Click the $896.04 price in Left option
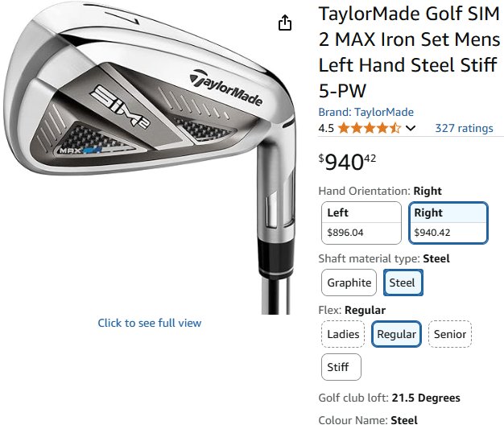Screen dimensions: 504x429 coord(345,233)
